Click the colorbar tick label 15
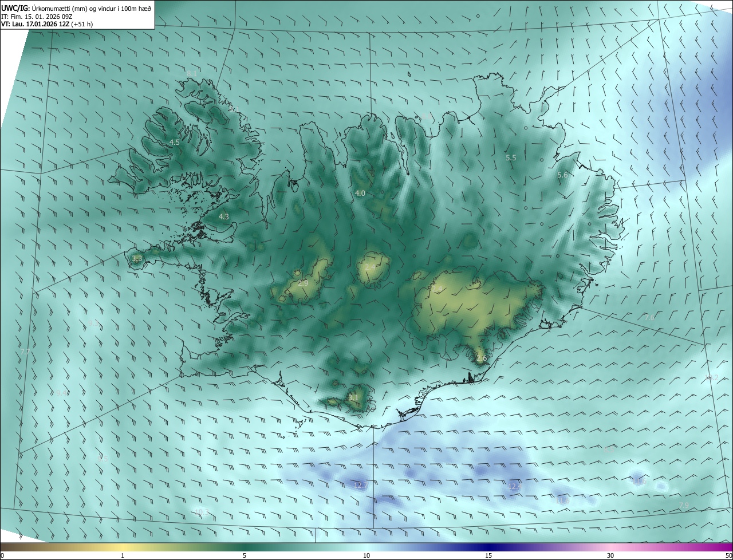 pyautogui.click(x=488, y=555)
